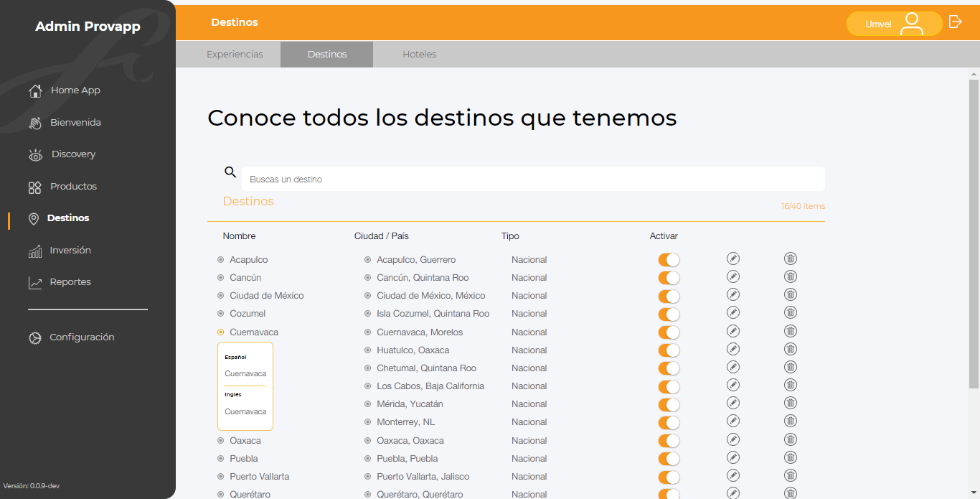The width and height of the screenshot is (980, 499).
Task: Edit the Oaxaca destination pencil icon
Action: 732,439
